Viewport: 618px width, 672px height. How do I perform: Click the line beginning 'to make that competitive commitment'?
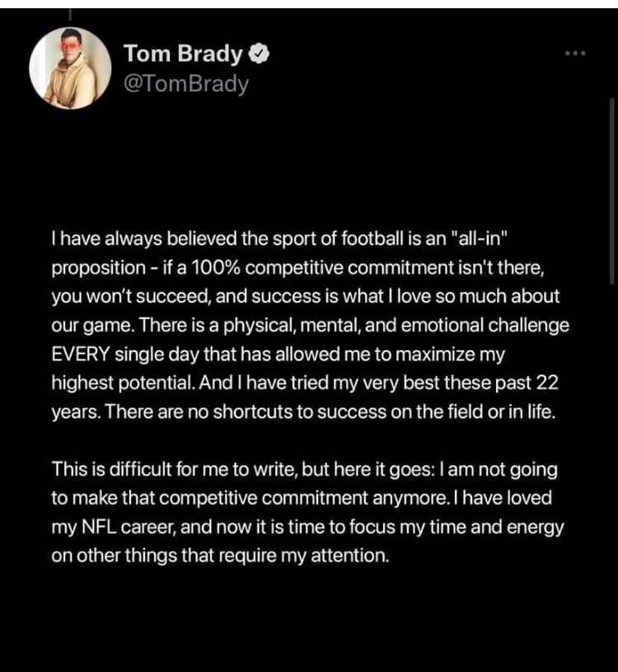302,498
